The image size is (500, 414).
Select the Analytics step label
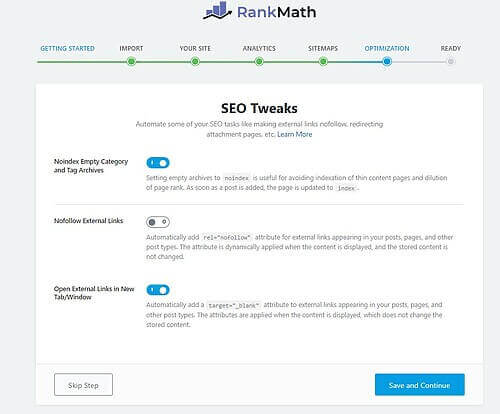259,48
